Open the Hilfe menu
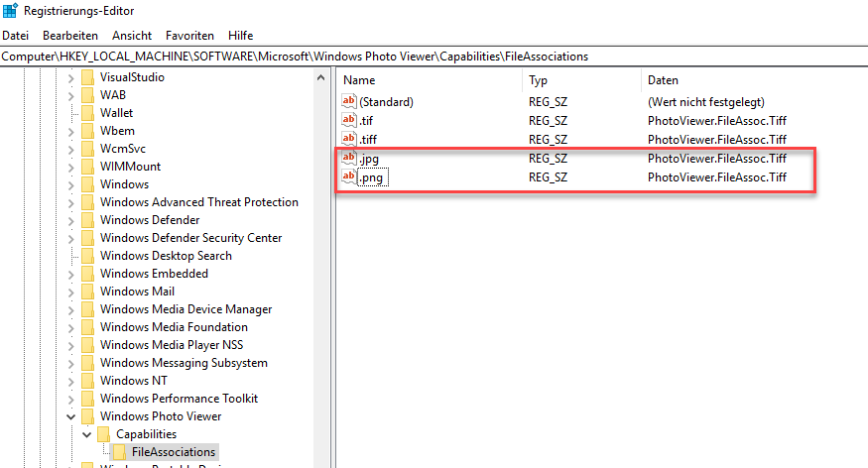Screen dimensions: 868x468 coord(240,36)
